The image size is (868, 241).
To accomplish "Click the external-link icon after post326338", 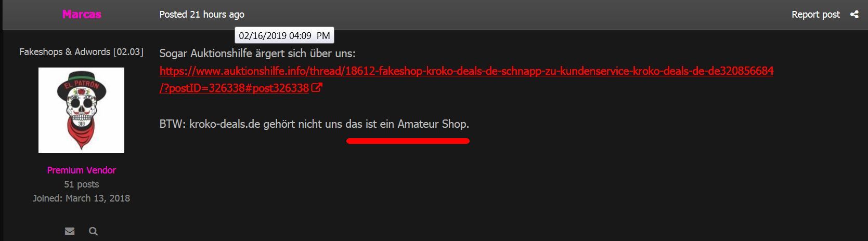I will click(317, 88).
